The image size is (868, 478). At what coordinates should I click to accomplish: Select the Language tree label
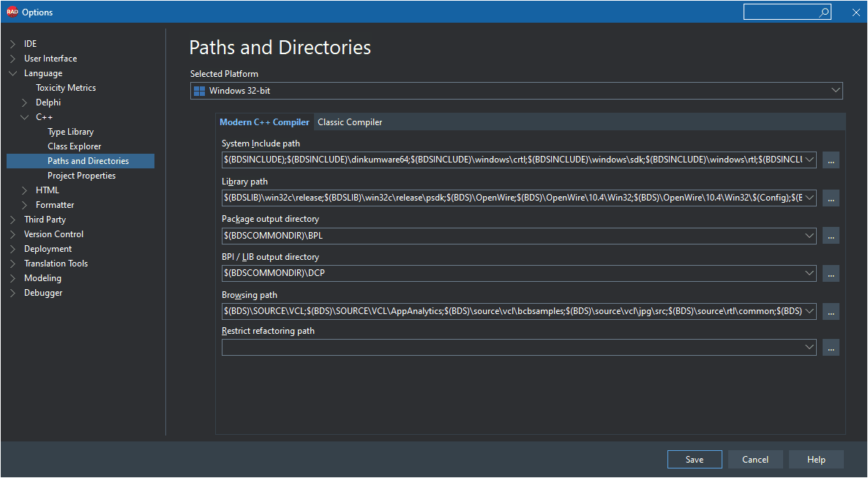pyautogui.click(x=43, y=73)
